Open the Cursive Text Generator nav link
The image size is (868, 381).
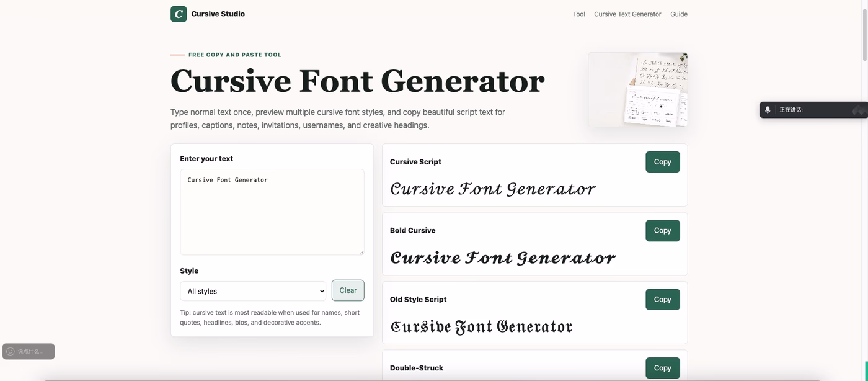point(627,14)
